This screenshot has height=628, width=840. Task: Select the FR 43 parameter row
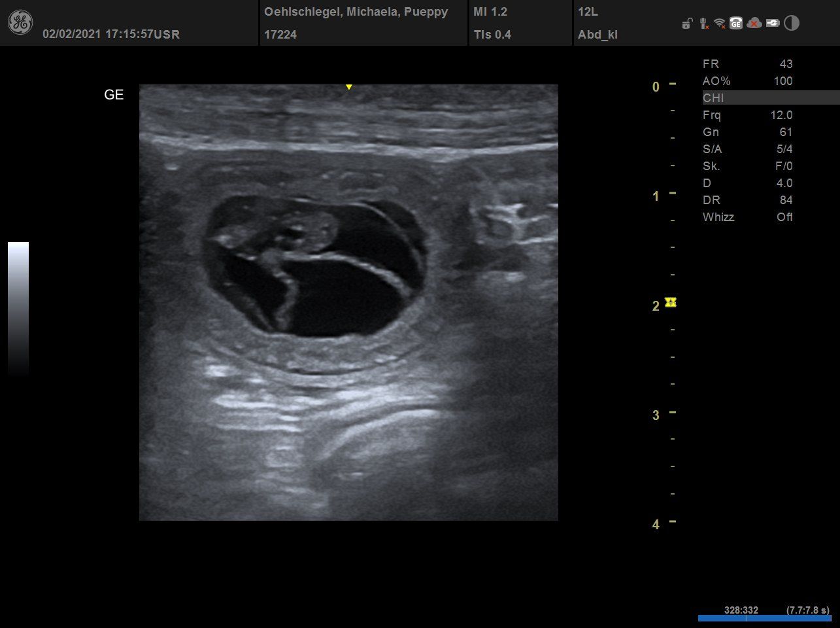[x=748, y=64]
